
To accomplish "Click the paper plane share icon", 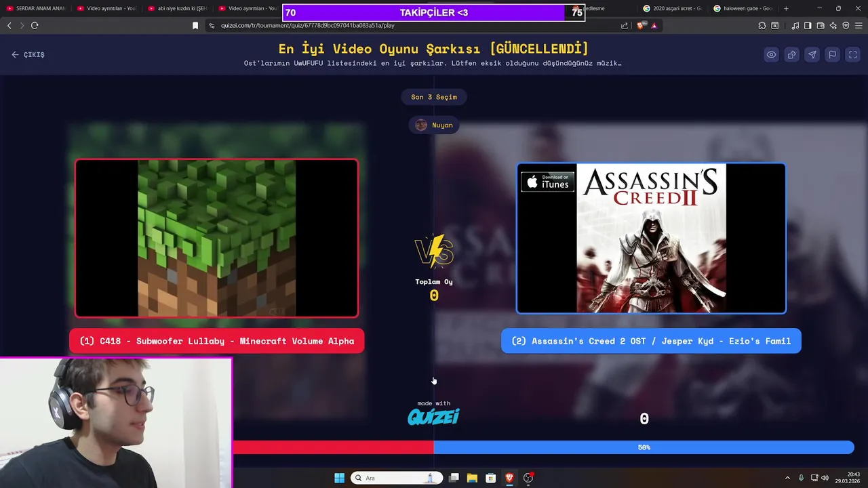I will pos(812,55).
